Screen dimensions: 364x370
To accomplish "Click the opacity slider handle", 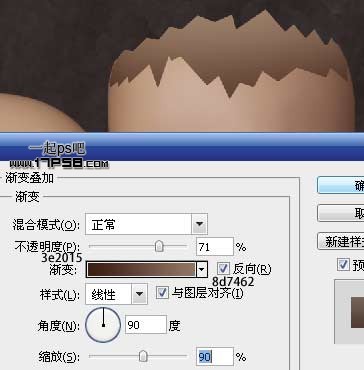I will [159, 246].
